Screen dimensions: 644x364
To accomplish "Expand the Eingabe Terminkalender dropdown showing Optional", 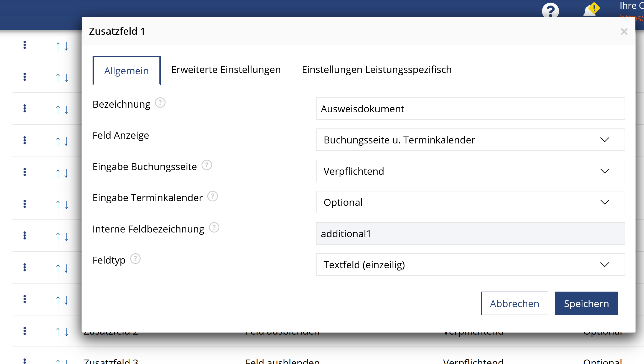I will point(470,202).
